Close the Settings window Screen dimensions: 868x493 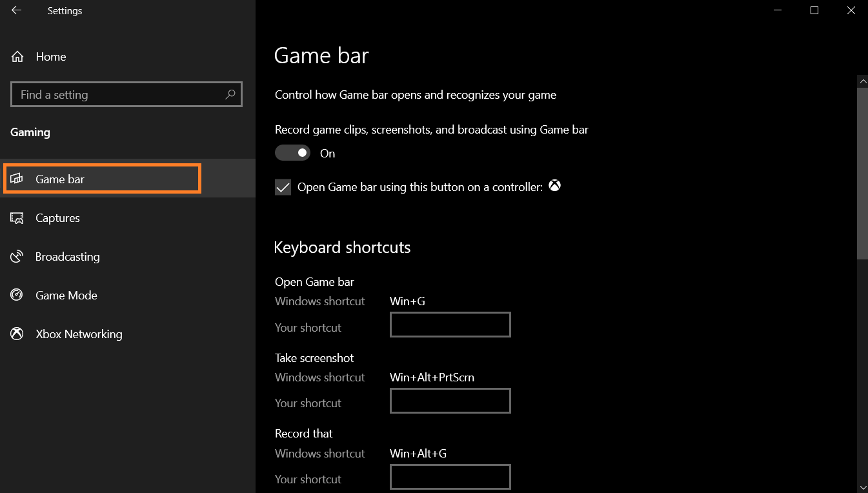coord(851,10)
